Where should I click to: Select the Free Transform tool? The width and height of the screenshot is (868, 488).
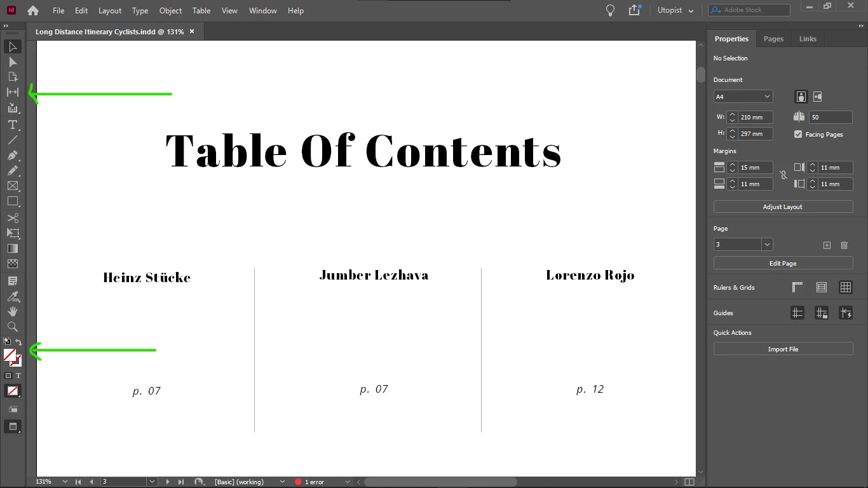click(13, 233)
